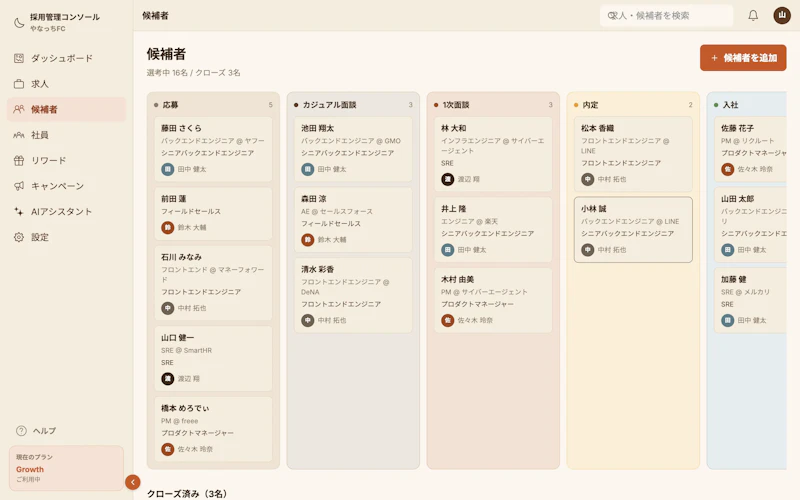This screenshot has width=800, height=500.
Task: Go to ダッシュボード in sidebar
Action: 66,58
